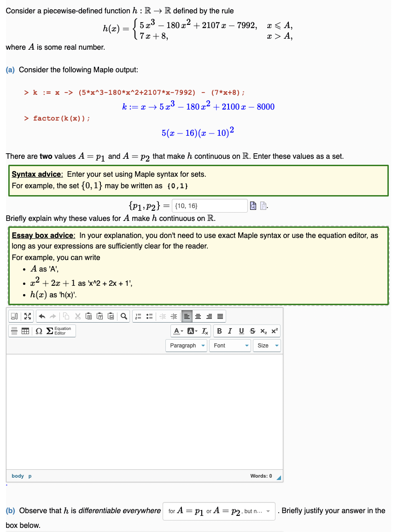The height and width of the screenshot is (532, 398).
Task: Increase indent in the editor
Action: [x=174, y=316]
